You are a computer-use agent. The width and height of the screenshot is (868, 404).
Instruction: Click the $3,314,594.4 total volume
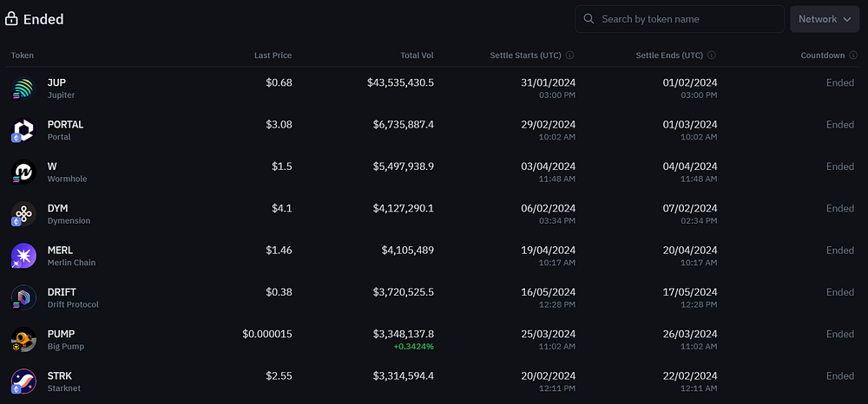(404, 376)
